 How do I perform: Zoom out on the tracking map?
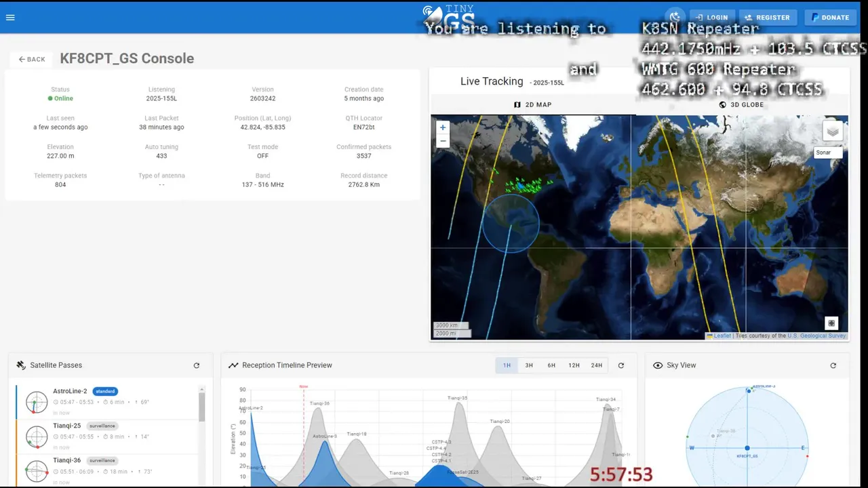(443, 141)
